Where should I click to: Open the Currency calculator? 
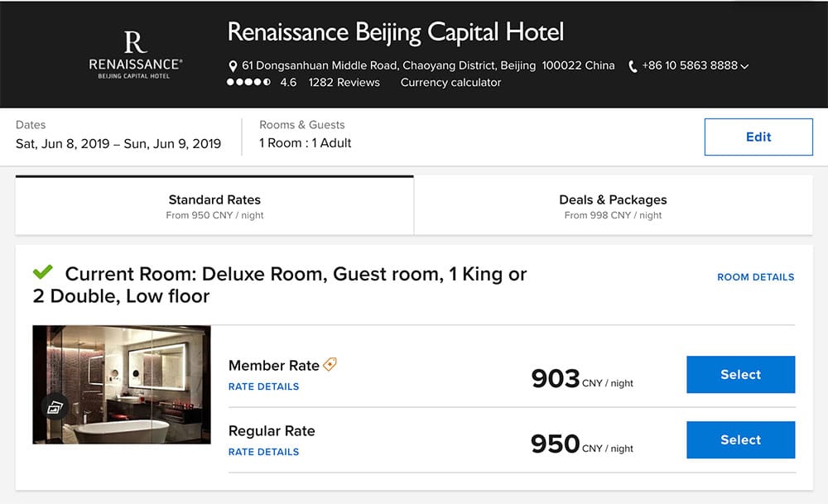click(x=450, y=83)
